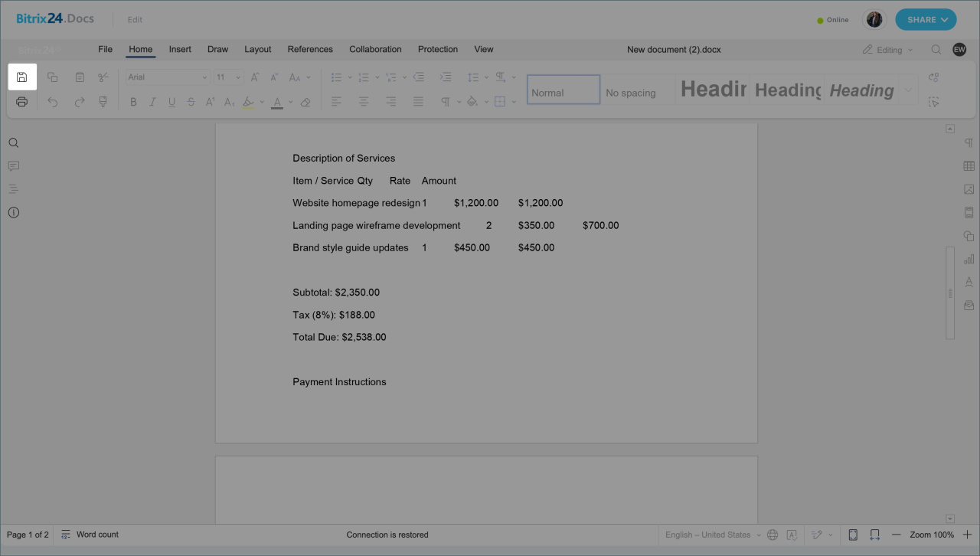Toggle Bold formatting

click(x=133, y=102)
